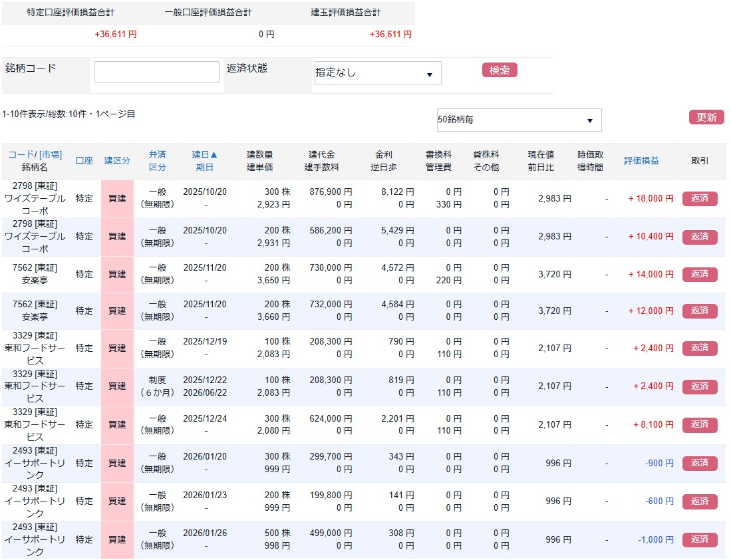
Task: Open the 返済状態 status dropdown set to 指定なし
Action: point(376,72)
